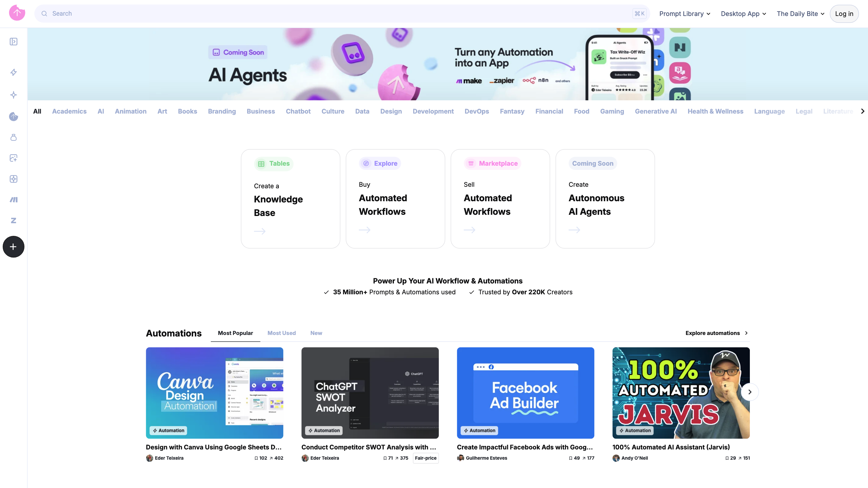Open the jar-shaped sidebar icon
The image size is (868, 488).
coord(14,137)
